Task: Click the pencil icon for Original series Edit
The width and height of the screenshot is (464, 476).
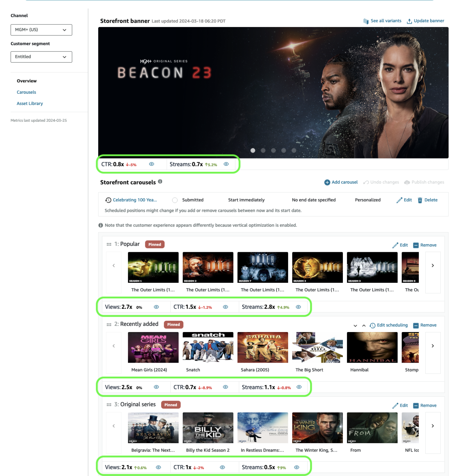Action: [x=395, y=406]
